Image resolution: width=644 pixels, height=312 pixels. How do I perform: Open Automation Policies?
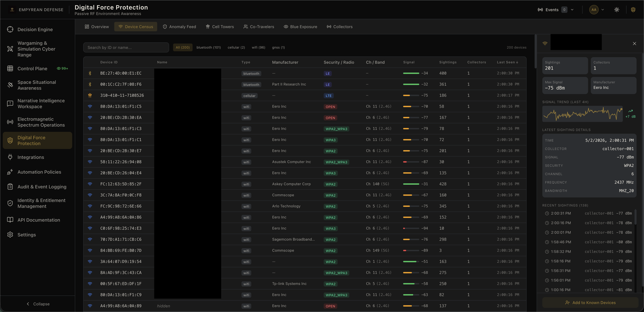(37, 172)
